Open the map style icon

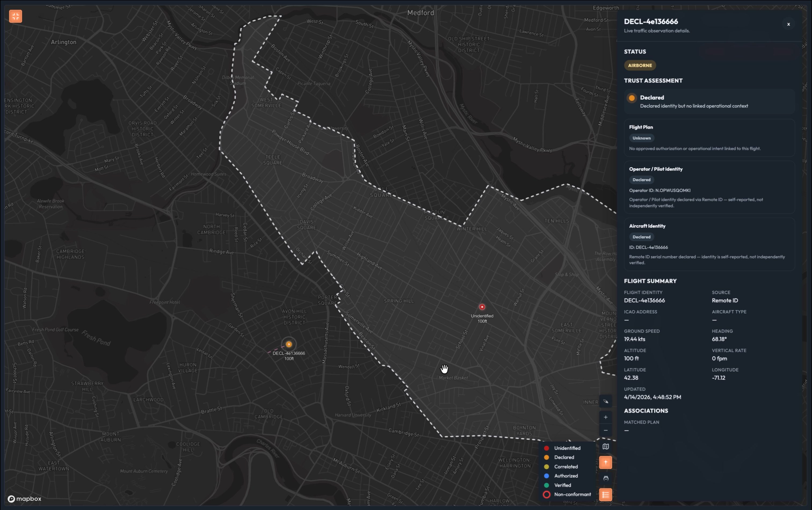click(x=606, y=447)
